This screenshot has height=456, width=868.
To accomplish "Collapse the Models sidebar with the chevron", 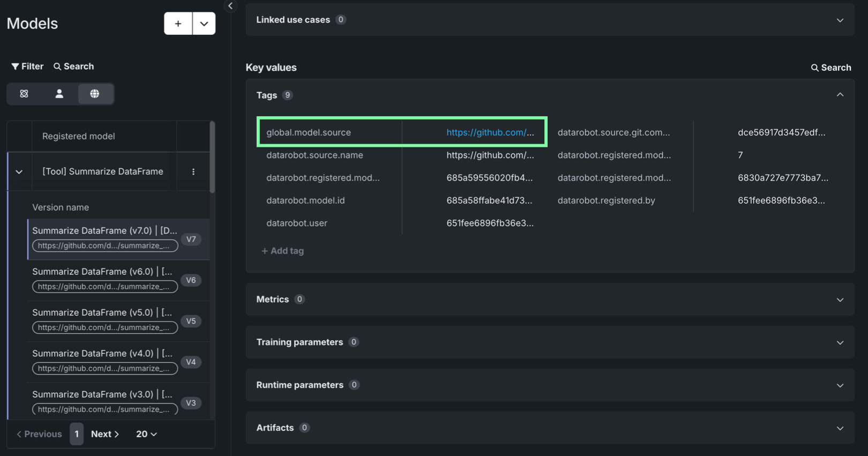I will tap(230, 6).
